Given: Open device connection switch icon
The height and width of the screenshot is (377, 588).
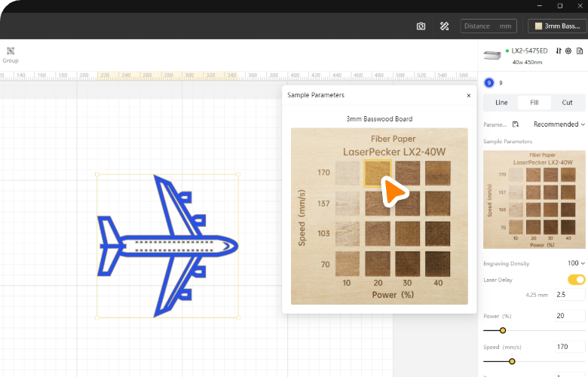Looking at the screenshot, I should click(x=558, y=51).
